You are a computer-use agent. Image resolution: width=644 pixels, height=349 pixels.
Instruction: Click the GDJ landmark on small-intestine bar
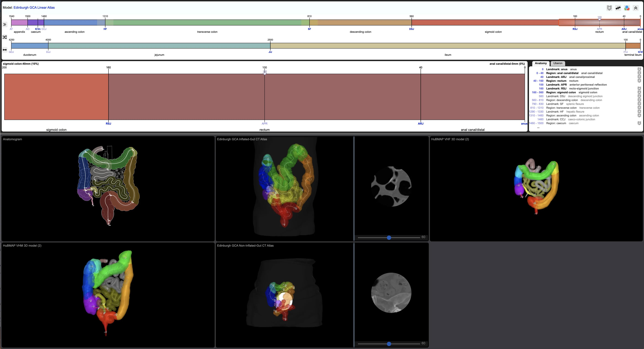[x=11, y=52]
